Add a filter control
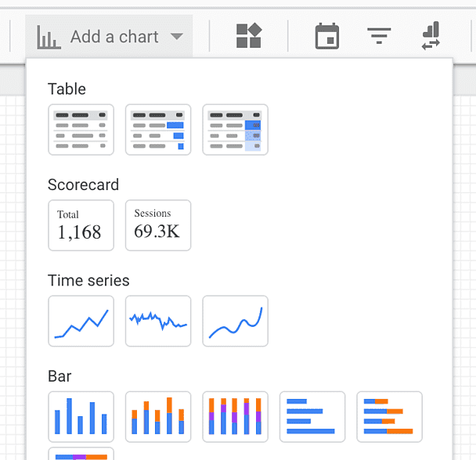Viewport: 476px width, 460px height. pyautogui.click(x=379, y=36)
